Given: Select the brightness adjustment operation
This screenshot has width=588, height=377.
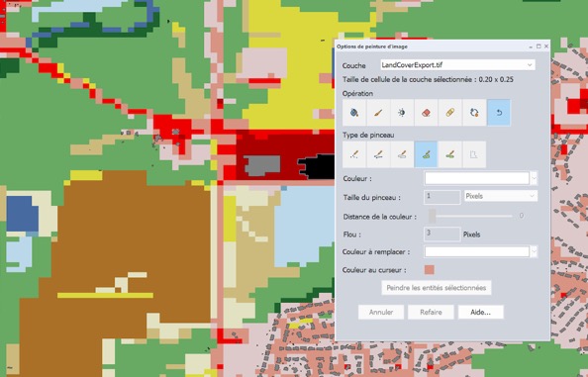Looking at the screenshot, I should tap(402, 113).
